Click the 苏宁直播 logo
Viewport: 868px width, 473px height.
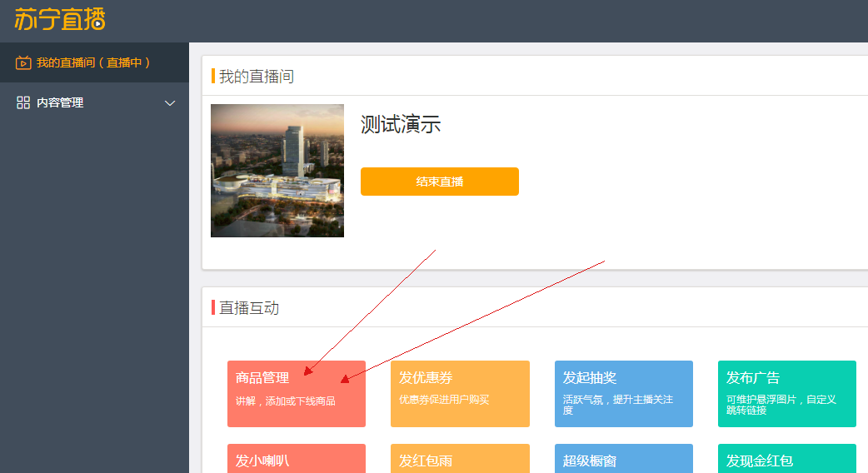click(x=60, y=19)
